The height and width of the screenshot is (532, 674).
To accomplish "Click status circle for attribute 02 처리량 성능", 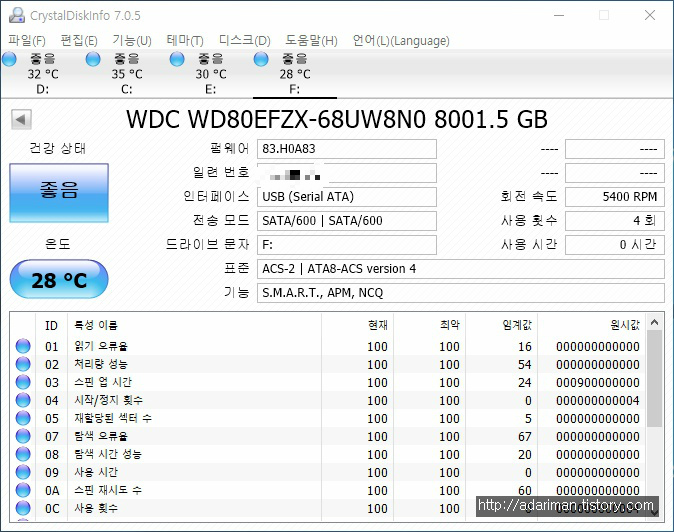I will click(x=23, y=364).
